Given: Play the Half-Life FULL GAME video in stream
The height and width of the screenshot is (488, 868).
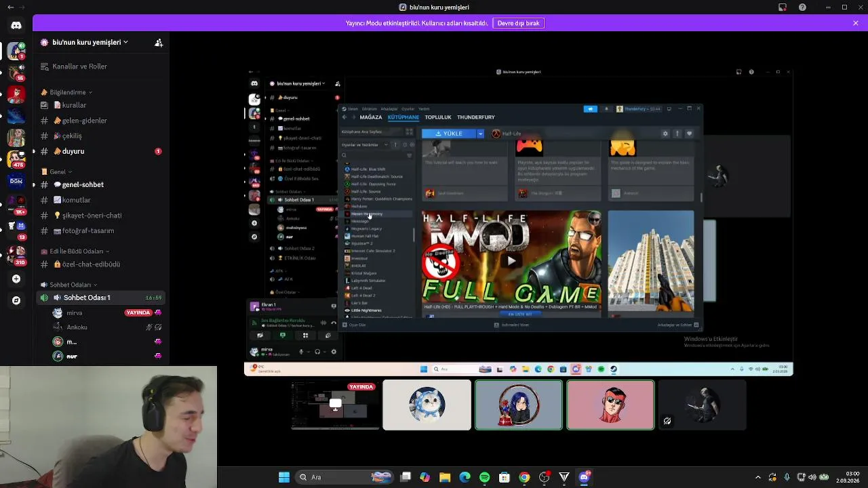Looking at the screenshot, I should [x=511, y=260].
